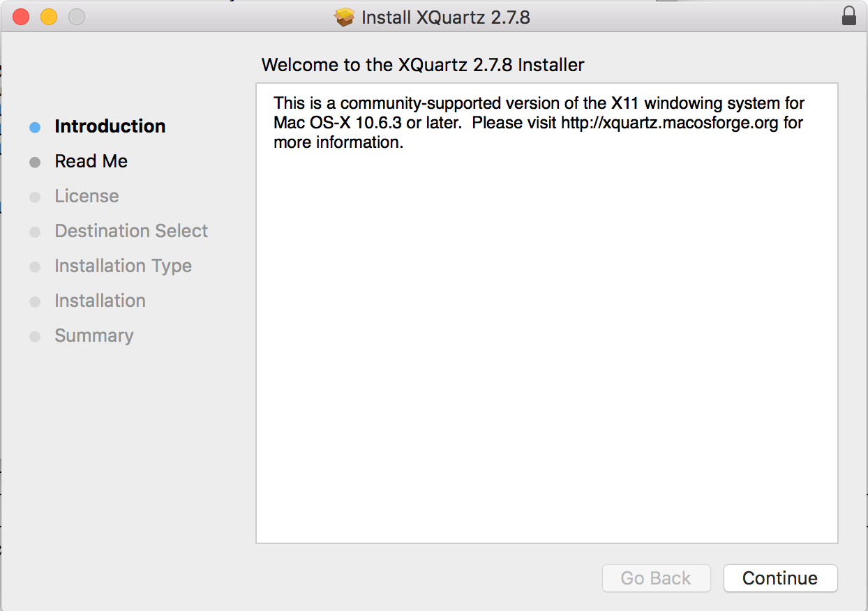
Task: Click the blue bullet beside Introduction
Action: tap(35, 127)
